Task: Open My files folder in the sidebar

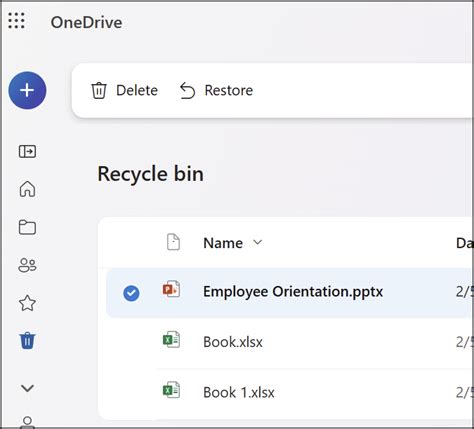Action: [x=27, y=227]
